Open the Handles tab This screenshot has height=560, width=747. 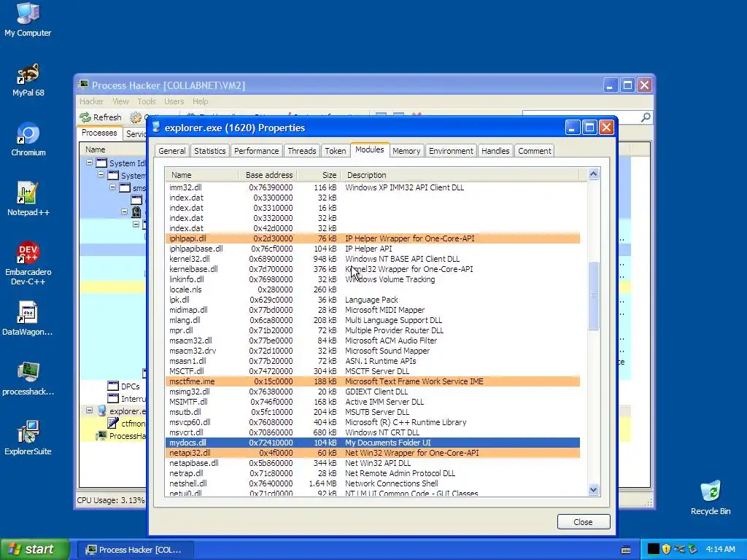point(495,151)
